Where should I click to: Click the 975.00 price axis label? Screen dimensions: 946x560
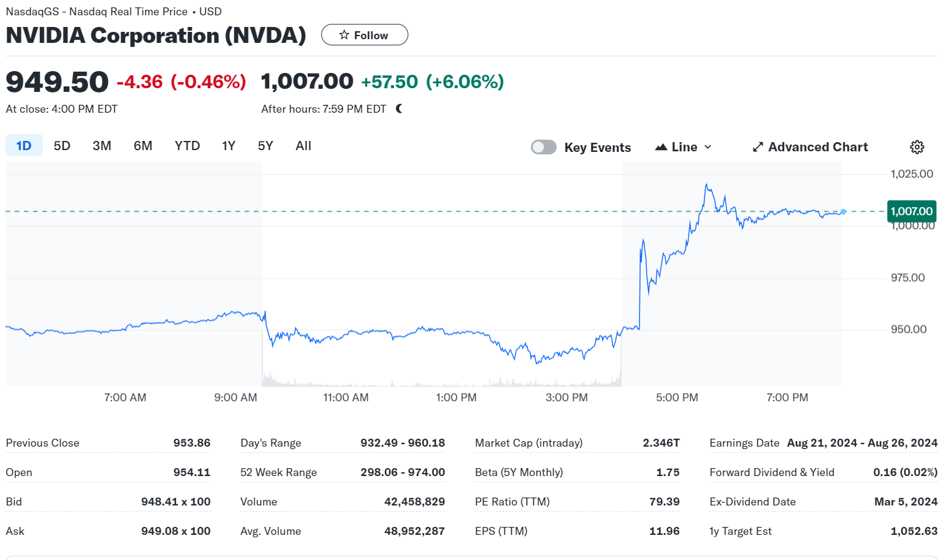pyautogui.click(x=908, y=278)
